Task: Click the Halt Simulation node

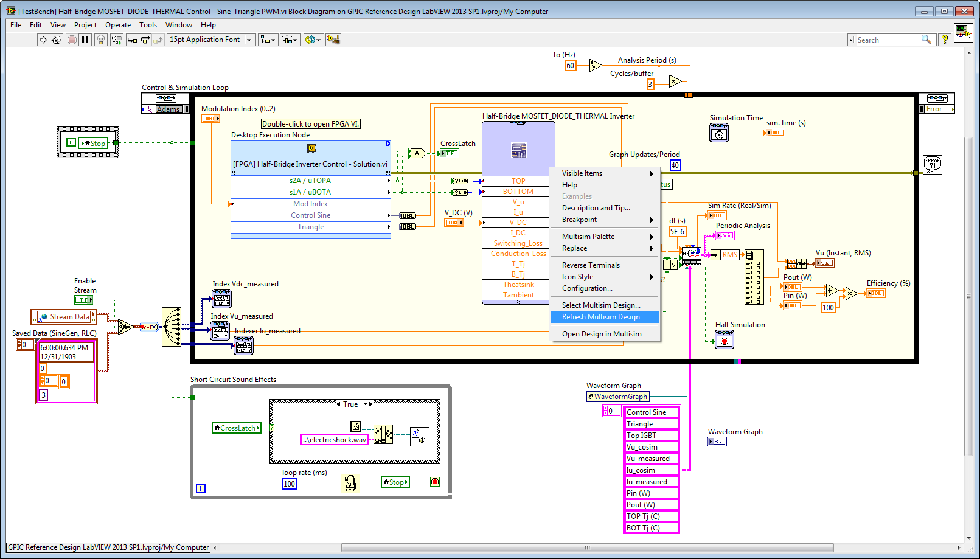Action: (x=724, y=339)
